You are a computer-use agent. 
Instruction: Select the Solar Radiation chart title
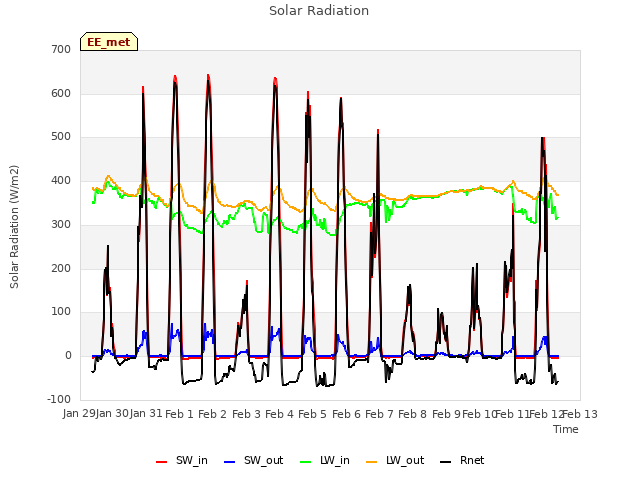coord(319,11)
